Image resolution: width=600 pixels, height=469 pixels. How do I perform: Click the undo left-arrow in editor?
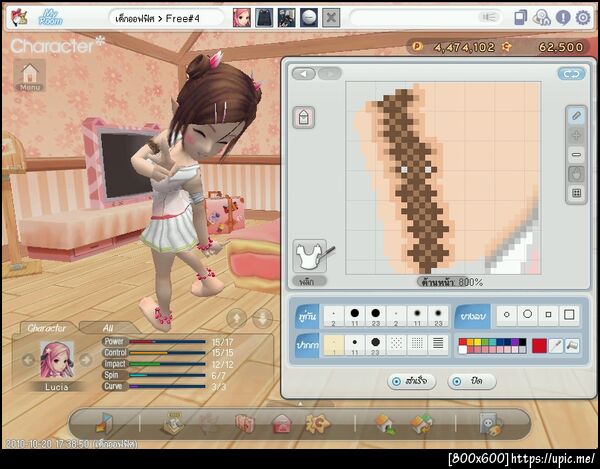click(304, 73)
